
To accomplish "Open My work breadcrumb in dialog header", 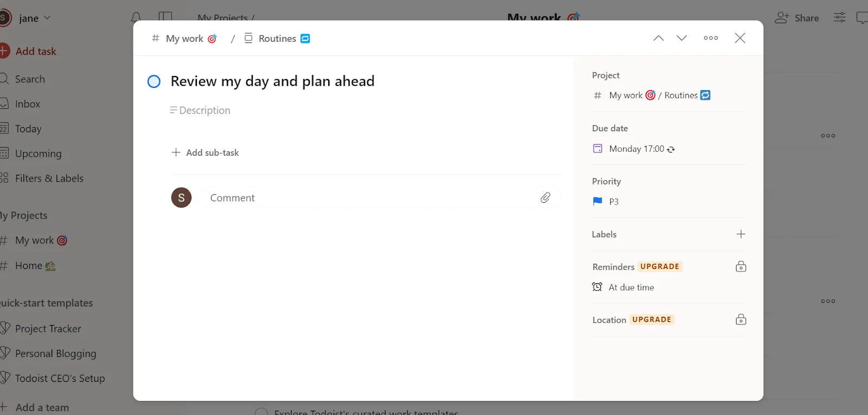I will (185, 39).
